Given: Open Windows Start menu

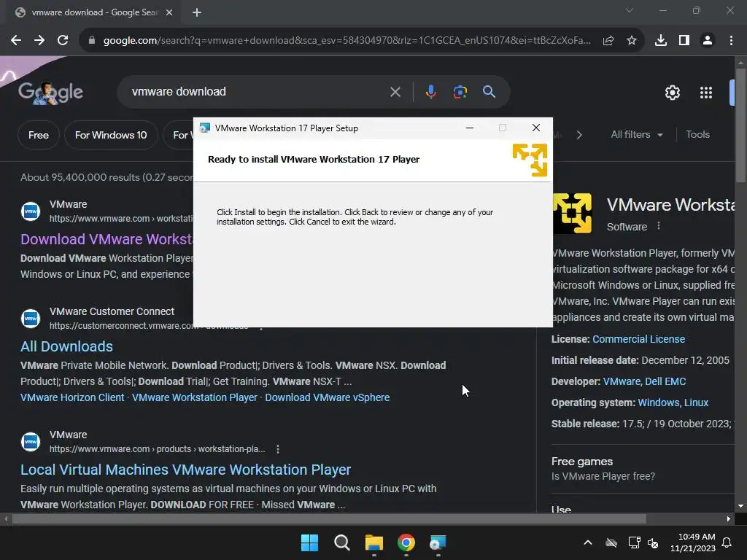Looking at the screenshot, I should (x=309, y=542).
